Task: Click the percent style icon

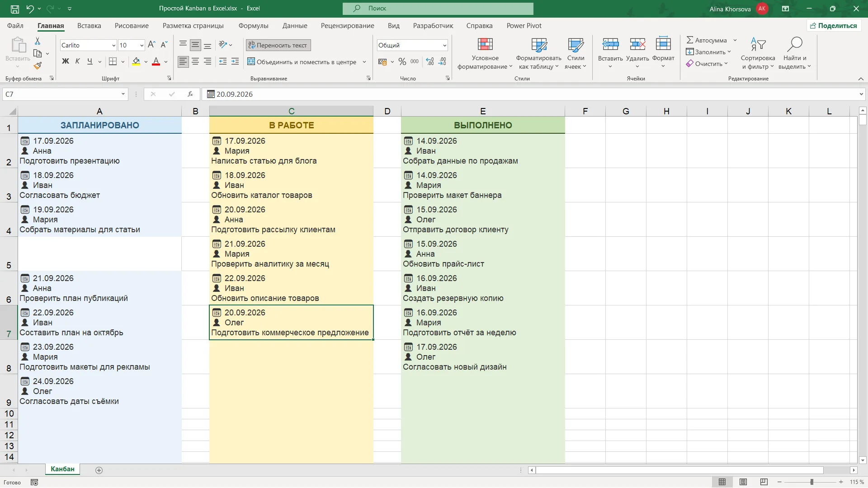Action: click(402, 61)
